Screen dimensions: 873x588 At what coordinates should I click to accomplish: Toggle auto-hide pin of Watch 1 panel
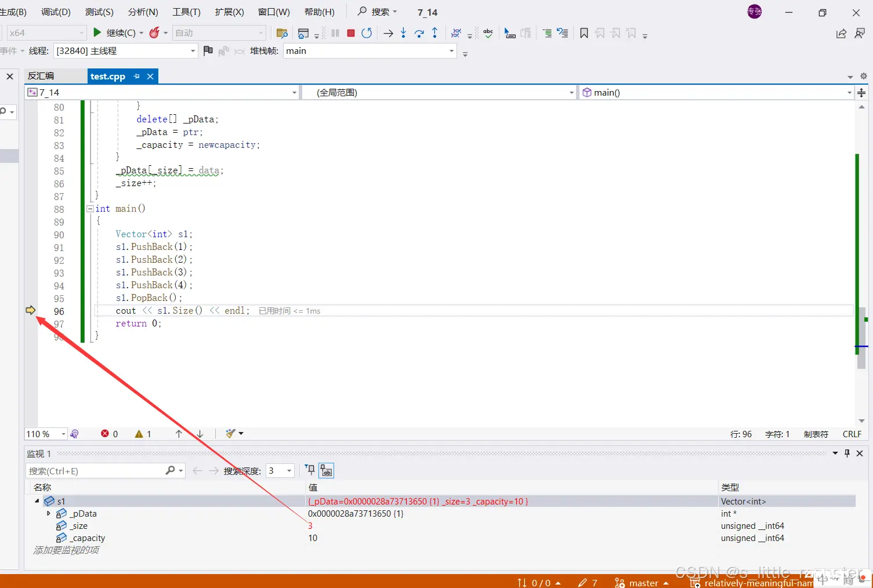(847, 453)
